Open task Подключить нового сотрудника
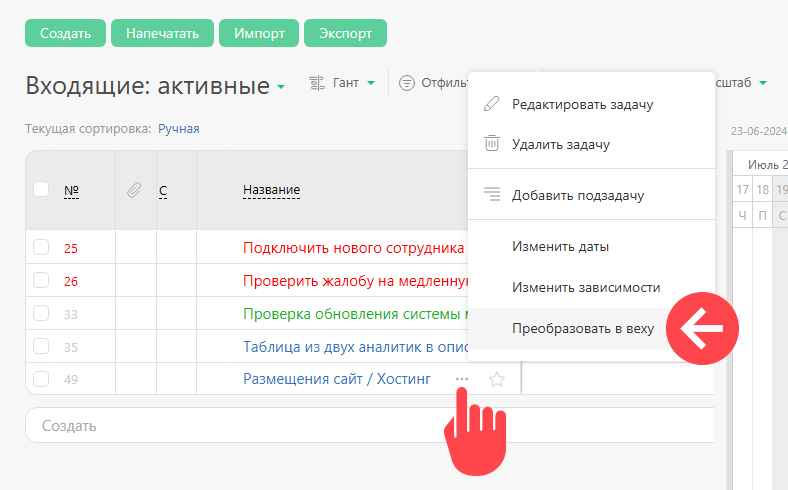 (x=353, y=248)
